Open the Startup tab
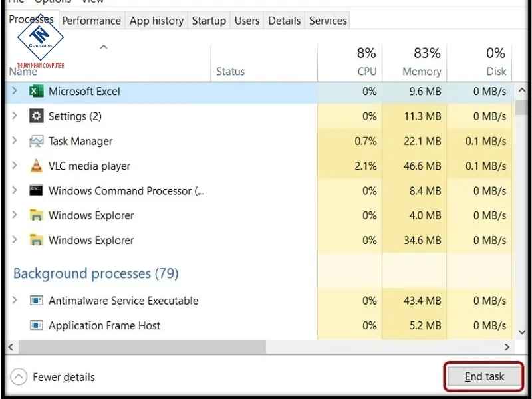 pos(209,21)
